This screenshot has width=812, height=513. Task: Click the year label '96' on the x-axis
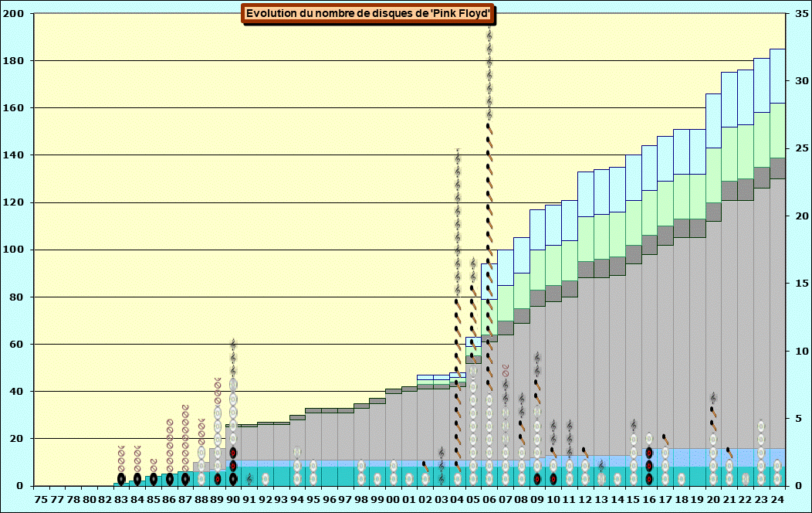click(330, 500)
